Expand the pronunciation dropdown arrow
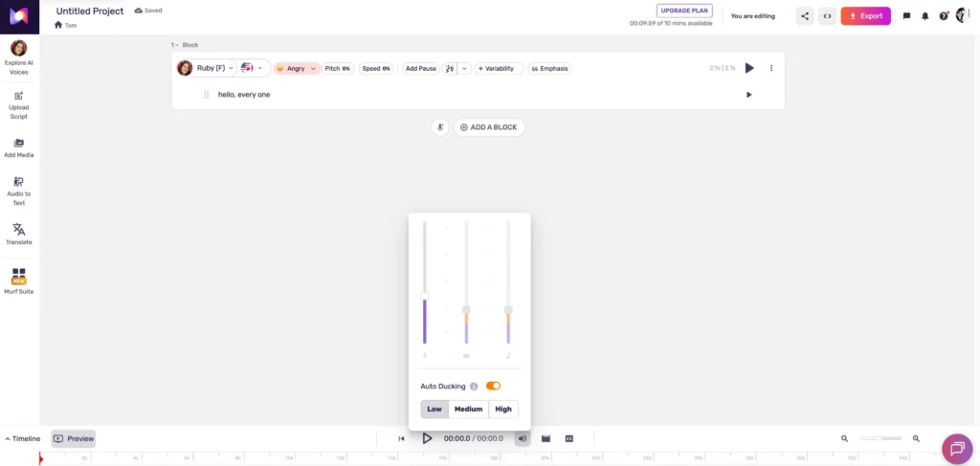The height and width of the screenshot is (466, 980). [x=464, y=68]
